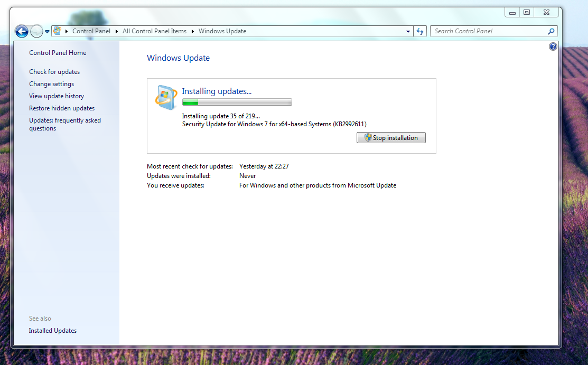Open Restore hidden updates link
Viewport: 588px width, 365px height.
(62, 108)
